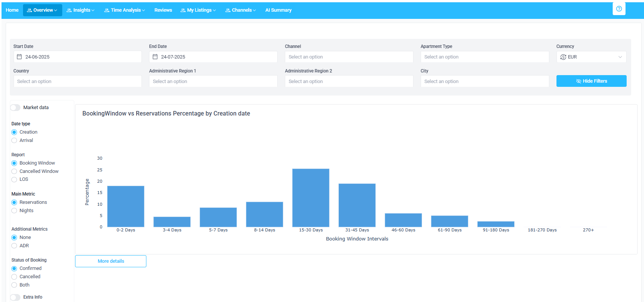644x302 pixels.
Task: Click the people icon beside Insights
Action: 69,10
